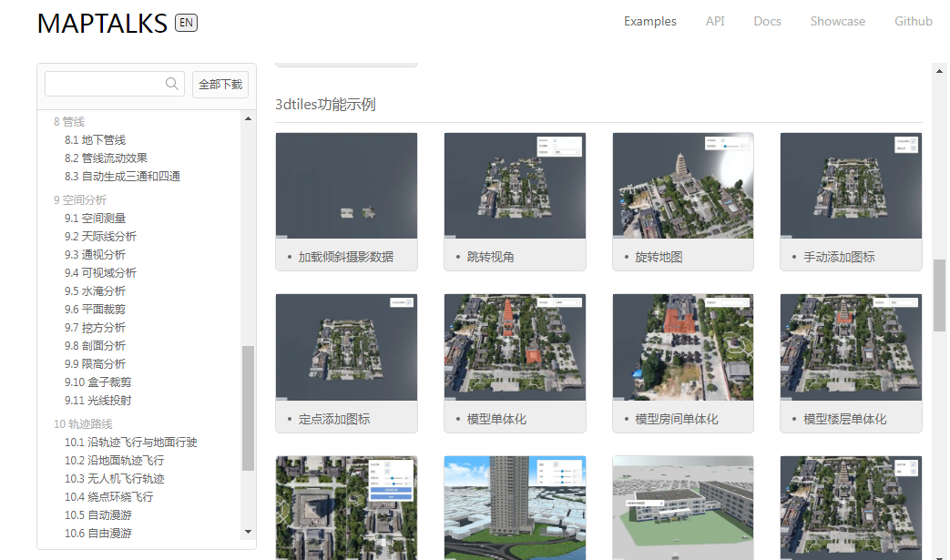Open 9.9 限高分析 example
Viewport: 950px width, 560px height.
[x=95, y=364]
